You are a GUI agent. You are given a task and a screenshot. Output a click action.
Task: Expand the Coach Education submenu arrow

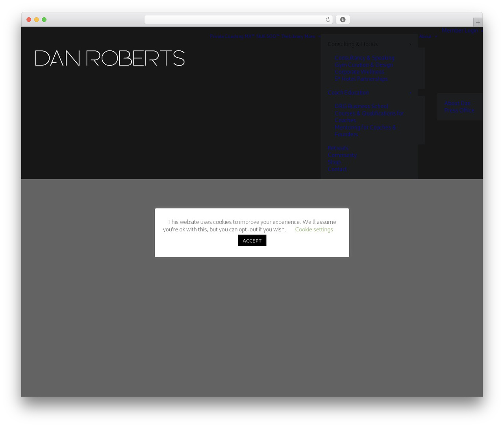tap(410, 93)
